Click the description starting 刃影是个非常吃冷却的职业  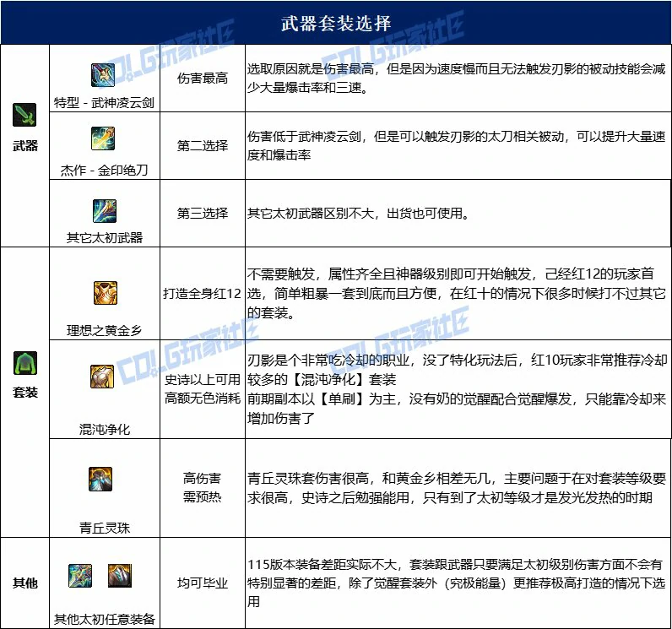(x=457, y=389)
